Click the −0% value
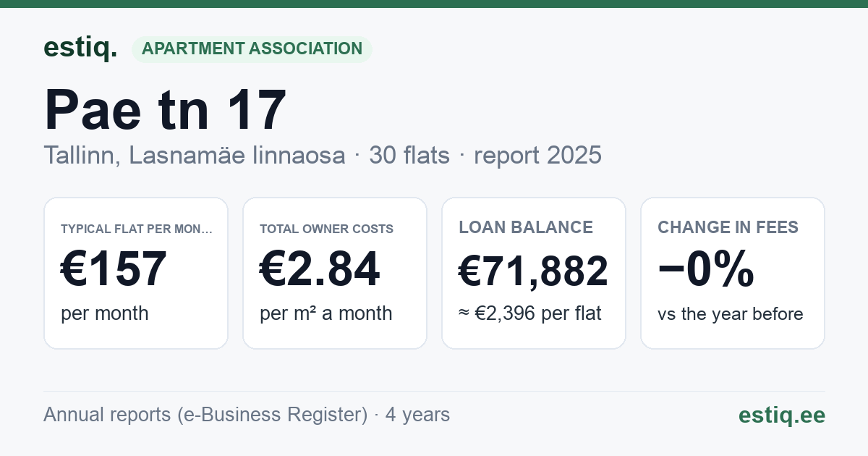 [706, 270]
